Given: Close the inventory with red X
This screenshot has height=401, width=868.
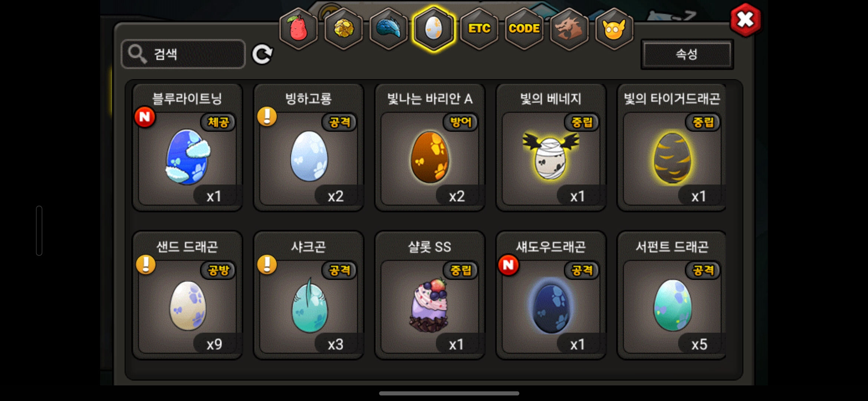Looking at the screenshot, I should pyautogui.click(x=745, y=20).
